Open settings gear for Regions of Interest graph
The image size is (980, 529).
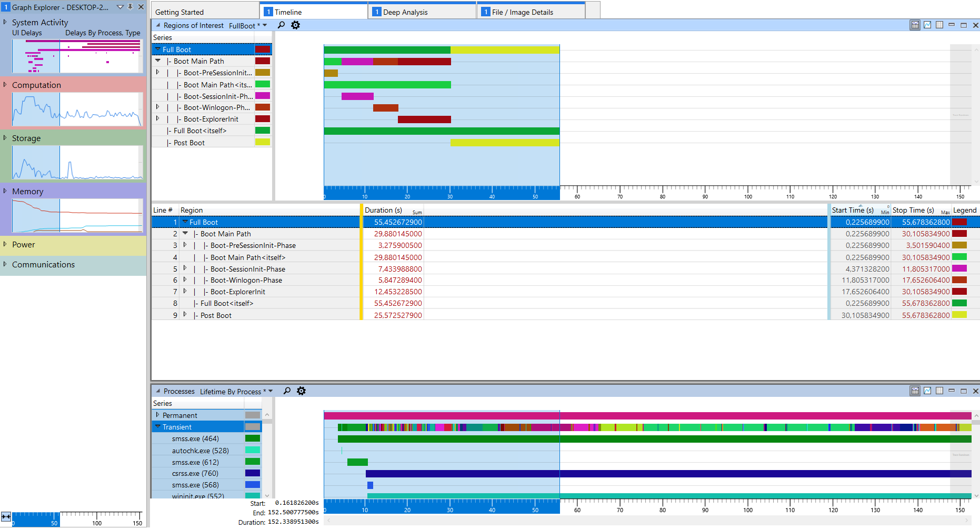[x=296, y=25]
